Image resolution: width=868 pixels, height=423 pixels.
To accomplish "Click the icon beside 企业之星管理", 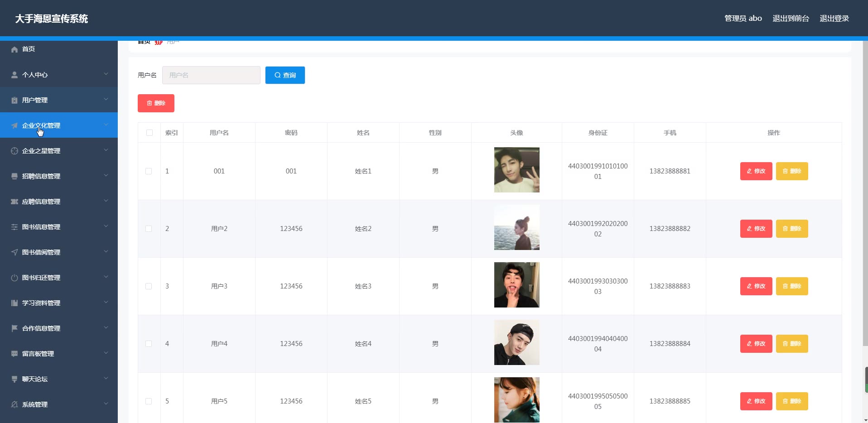I will [x=14, y=151].
